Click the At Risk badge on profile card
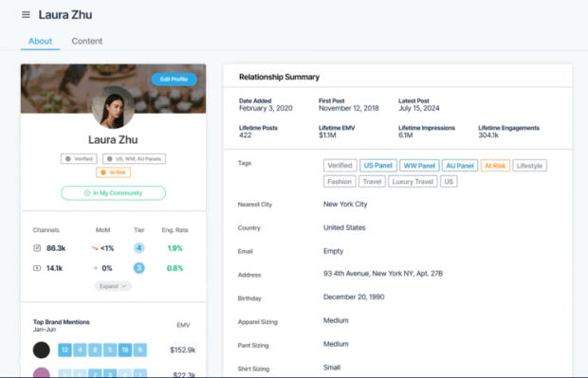588x378 pixels. (x=113, y=172)
